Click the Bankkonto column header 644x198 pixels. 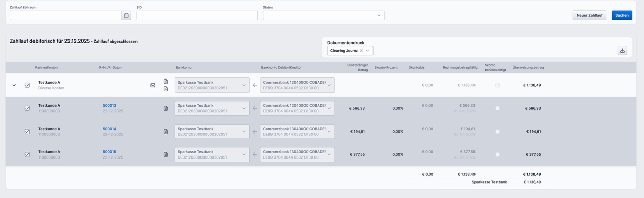click(x=184, y=67)
